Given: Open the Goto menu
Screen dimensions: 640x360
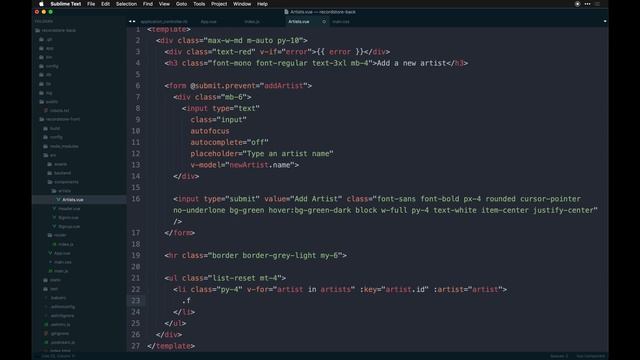Looking at the screenshot, I should (181, 4).
